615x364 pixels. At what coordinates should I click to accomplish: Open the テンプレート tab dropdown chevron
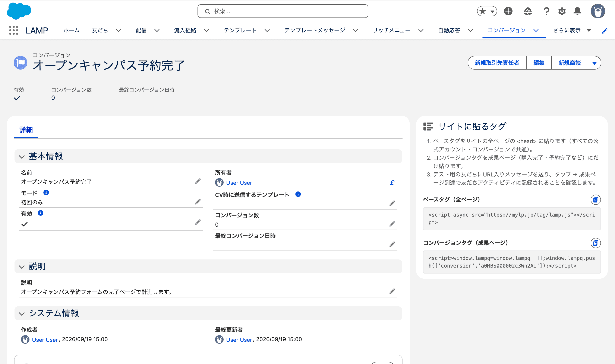point(267,31)
